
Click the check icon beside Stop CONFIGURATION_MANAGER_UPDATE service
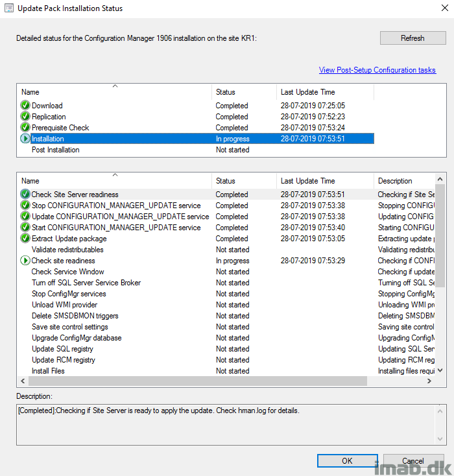[25, 205]
